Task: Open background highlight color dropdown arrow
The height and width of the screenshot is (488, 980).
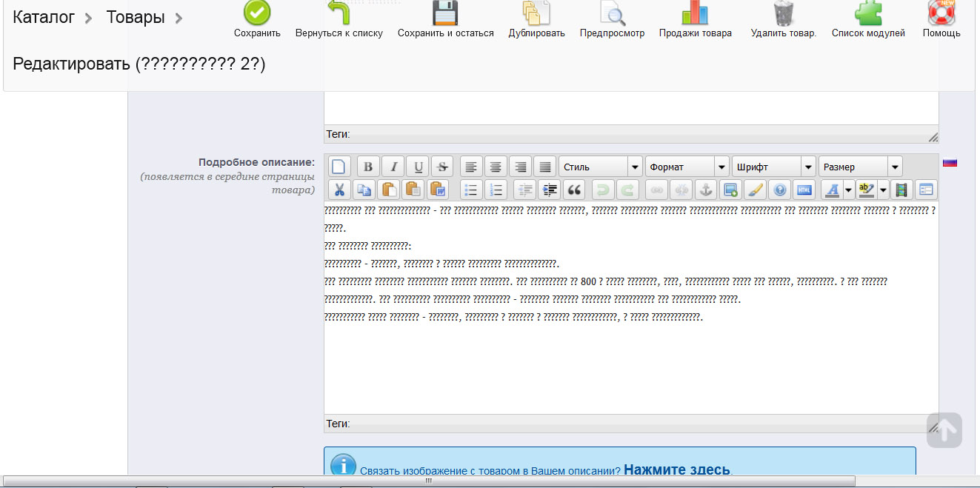Action: coord(883,190)
